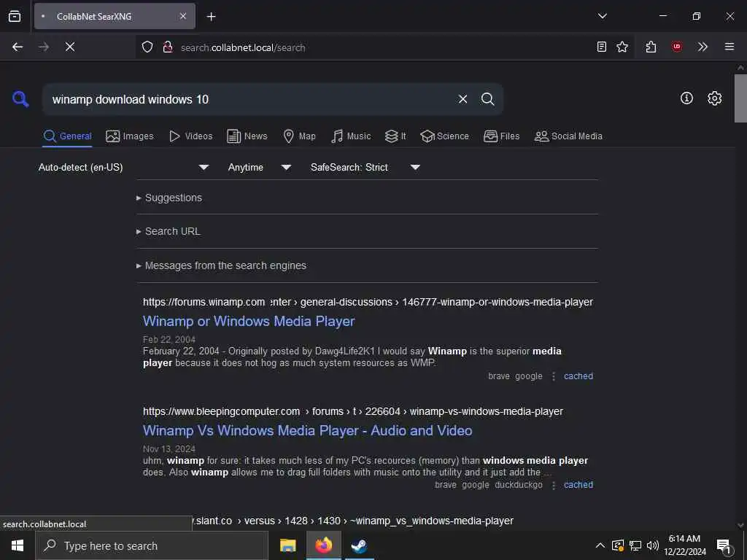This screenshot has width=747, height=560.
Task: Open the Anytime time range dropdown
Action: coord(259,167)
